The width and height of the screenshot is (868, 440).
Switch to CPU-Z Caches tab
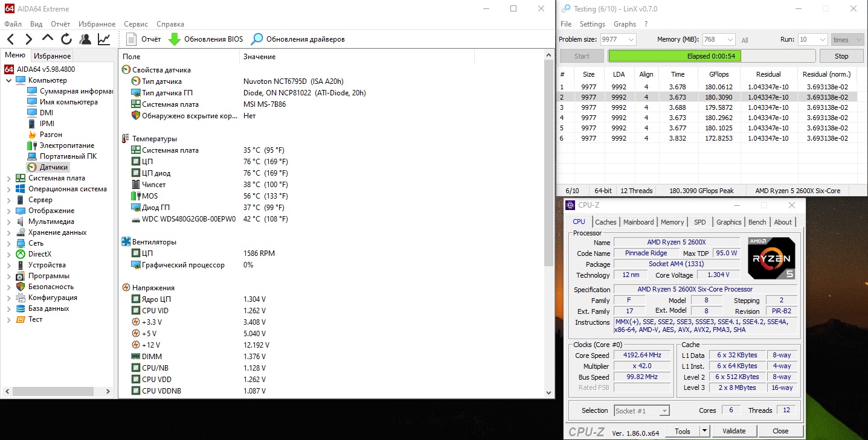[x=606, y=222]
